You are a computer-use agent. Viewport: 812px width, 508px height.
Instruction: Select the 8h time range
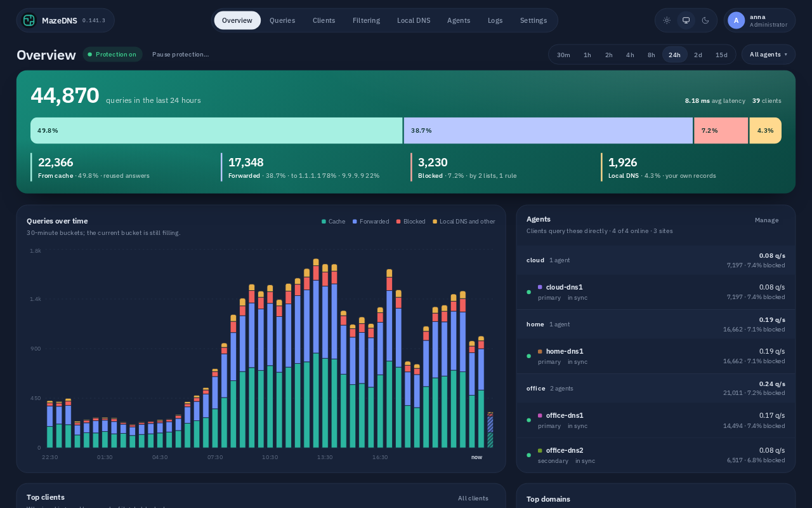pyautogui.click(x=651, y=55)
